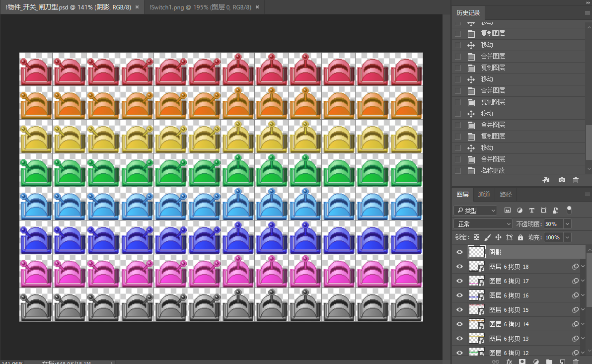This screenshot has width=592, height=364.
Task: Click the type layer filter icon
Action: [x=532, y=210]
